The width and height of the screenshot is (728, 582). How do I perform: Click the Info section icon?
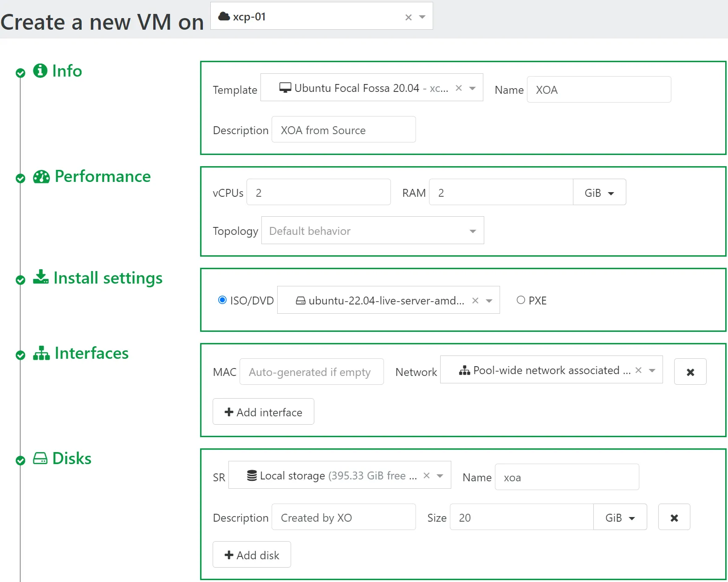point(40,71)
